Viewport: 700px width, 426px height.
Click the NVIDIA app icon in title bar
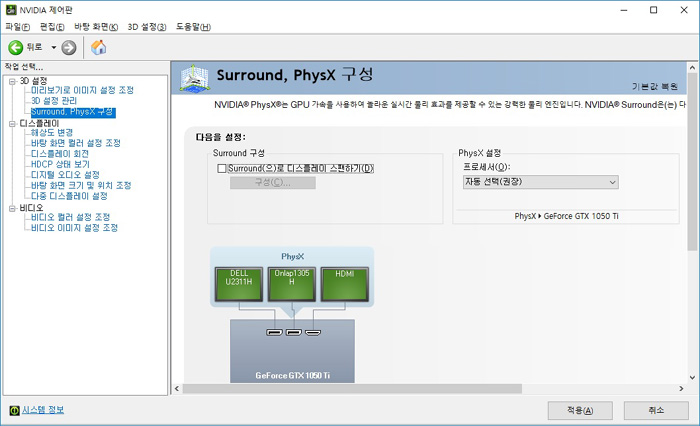pos(11,10)
